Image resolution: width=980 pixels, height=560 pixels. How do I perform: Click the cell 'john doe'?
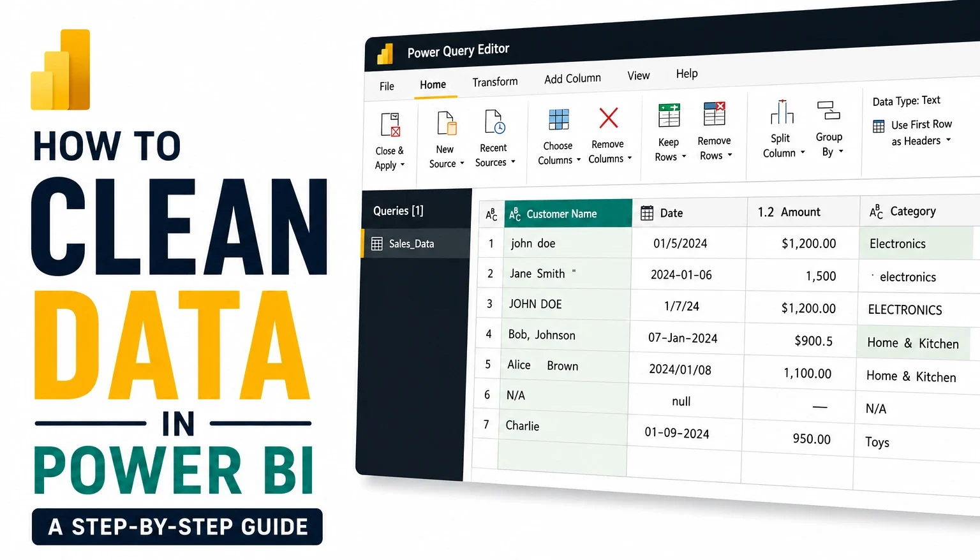567,243
